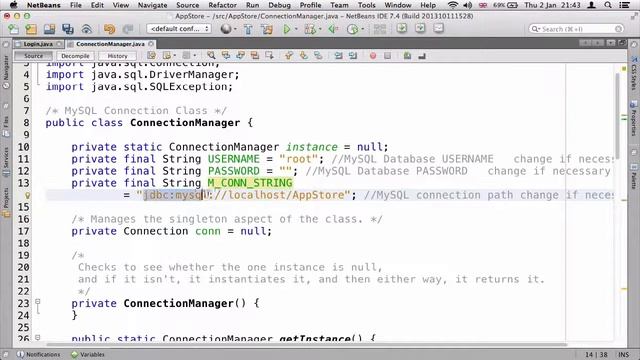The width and height of the screenshot is (640, 360).
Task: Open dropdown arrow beside Run button
Action: pyautogui.click(x=296, y=29)
